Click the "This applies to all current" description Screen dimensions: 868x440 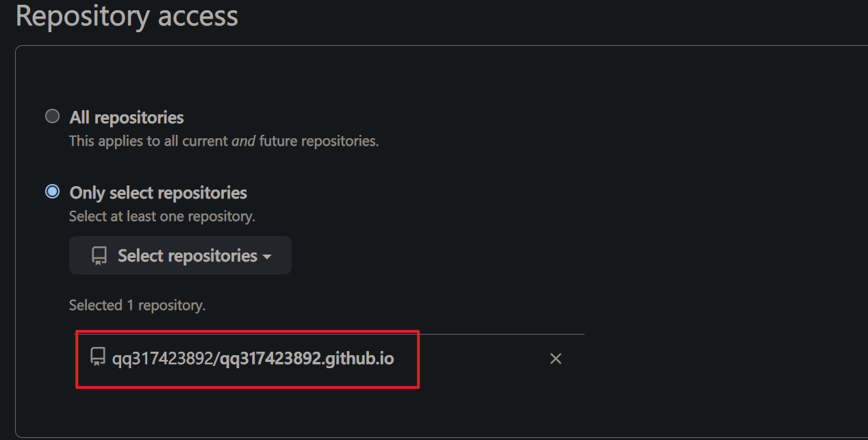(149, 141)
